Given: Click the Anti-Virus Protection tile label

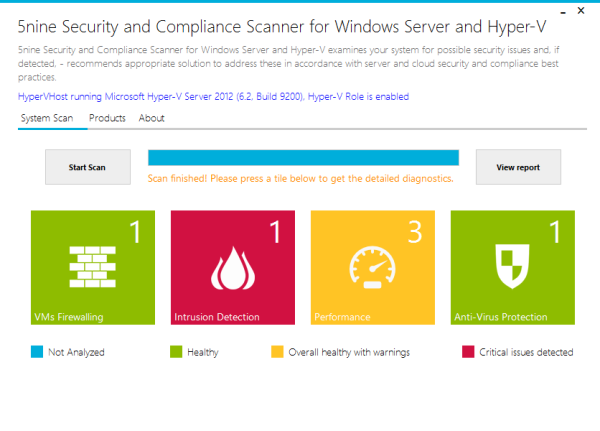Looking at the screenshot, I should (x=501, y=317).
